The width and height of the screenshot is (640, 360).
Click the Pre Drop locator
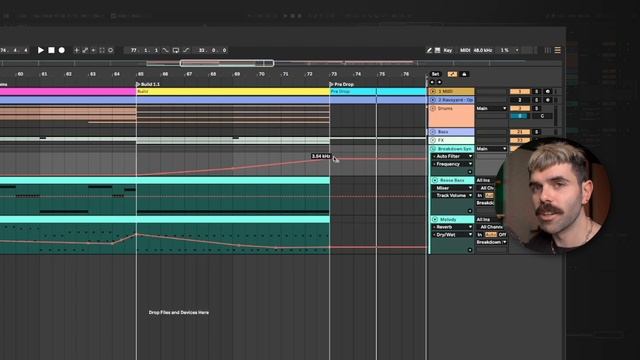[x=341, y=84]
